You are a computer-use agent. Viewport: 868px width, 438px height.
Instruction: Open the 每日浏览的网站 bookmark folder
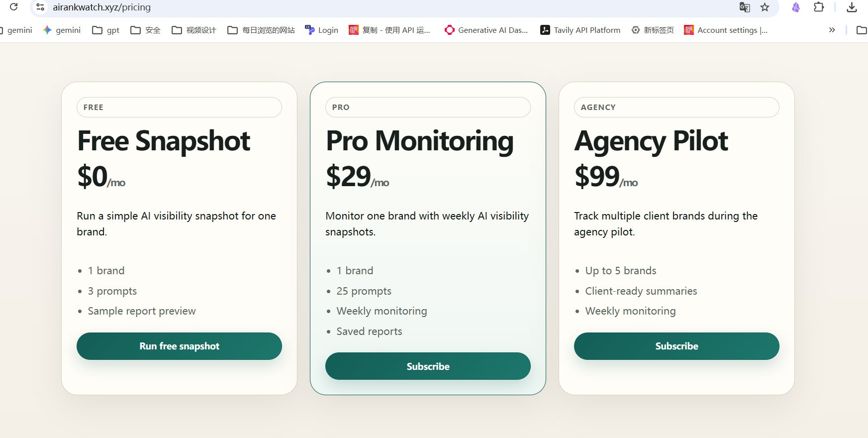click(x=261, y=30)
